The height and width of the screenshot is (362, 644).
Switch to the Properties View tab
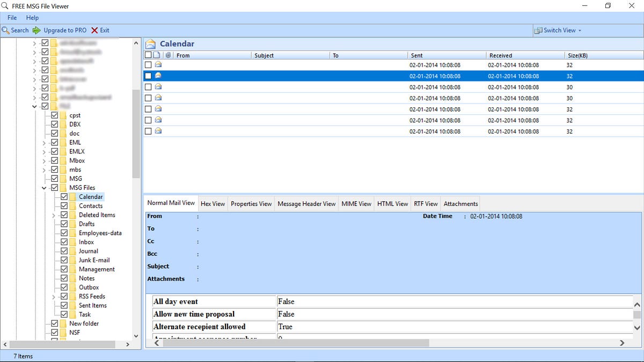251,204
